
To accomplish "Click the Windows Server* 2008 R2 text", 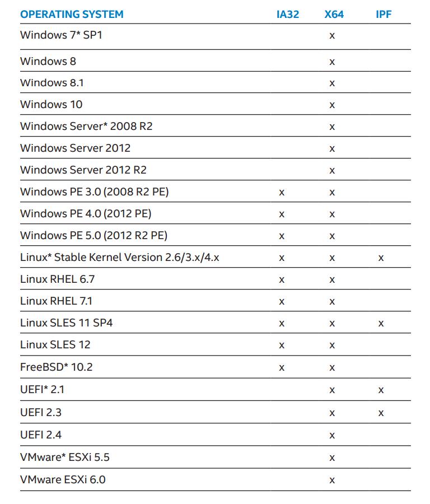I will click(x=86, y=126).
